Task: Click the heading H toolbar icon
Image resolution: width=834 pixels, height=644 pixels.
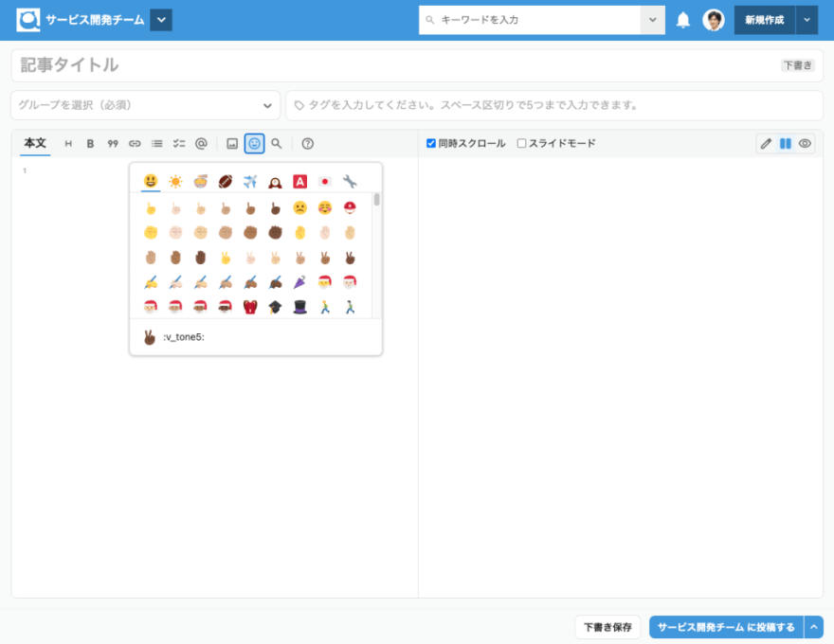Action: coord(68,143)
